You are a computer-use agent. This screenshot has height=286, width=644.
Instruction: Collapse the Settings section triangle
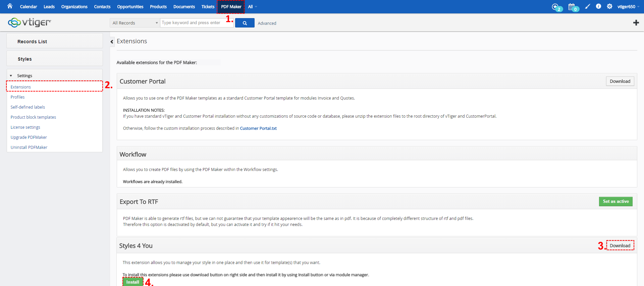tap(11, 76)
